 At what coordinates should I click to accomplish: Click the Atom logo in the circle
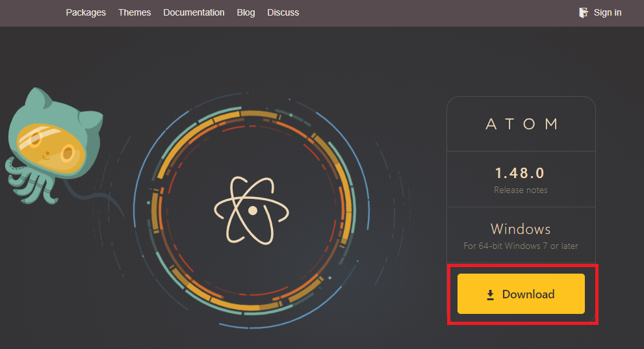(251, 211)
